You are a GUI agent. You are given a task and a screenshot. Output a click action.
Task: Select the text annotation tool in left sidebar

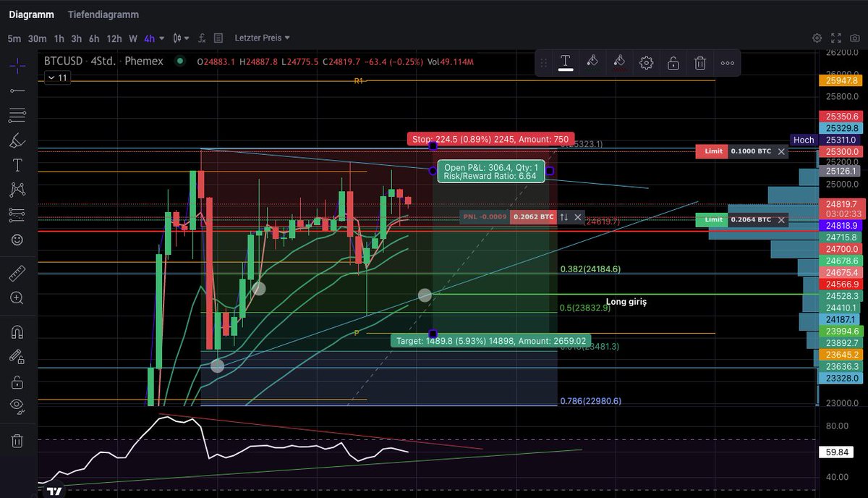(18, 165)
